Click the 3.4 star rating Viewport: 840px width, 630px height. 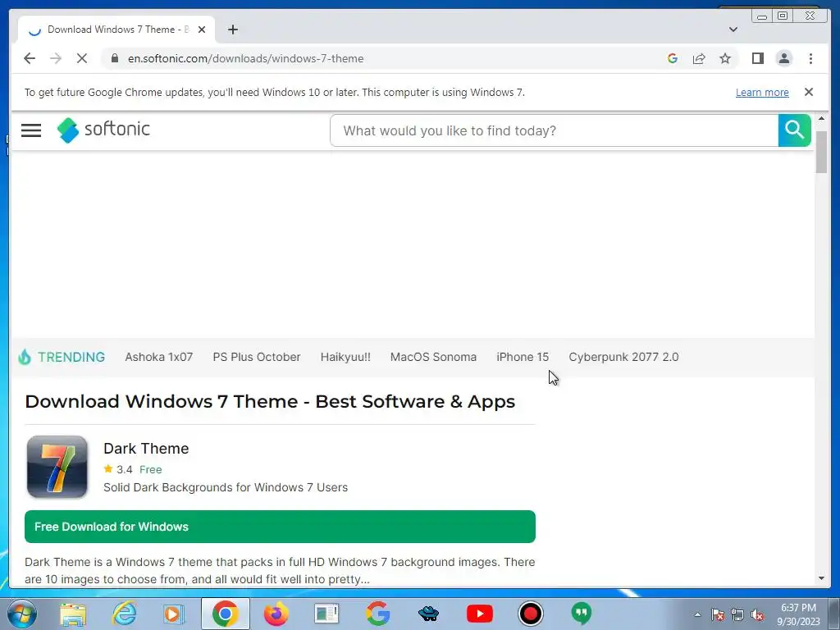tap(118, 469)
